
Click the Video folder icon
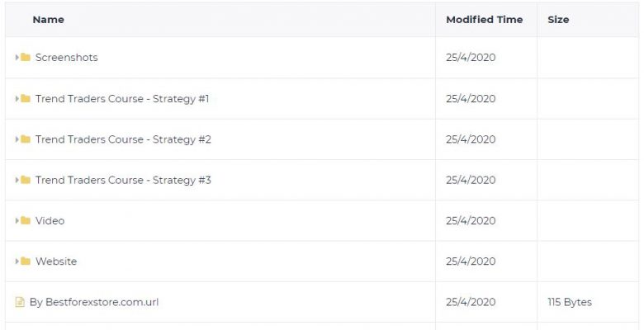(26, 220)
